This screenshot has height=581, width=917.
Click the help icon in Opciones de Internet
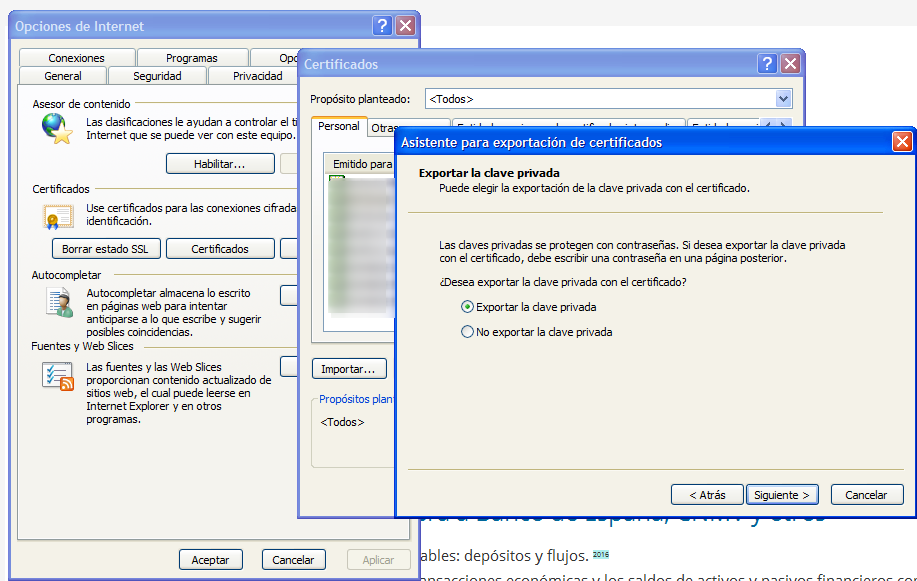[x=382, y=25]
